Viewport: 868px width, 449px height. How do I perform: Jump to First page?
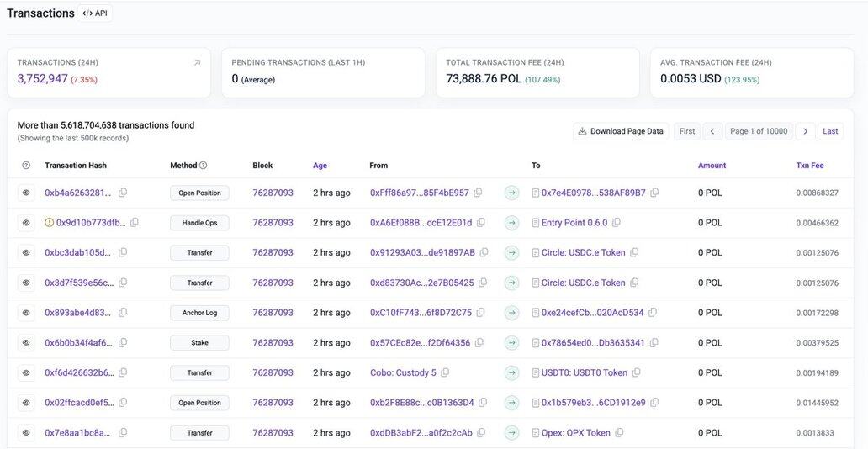687,131
